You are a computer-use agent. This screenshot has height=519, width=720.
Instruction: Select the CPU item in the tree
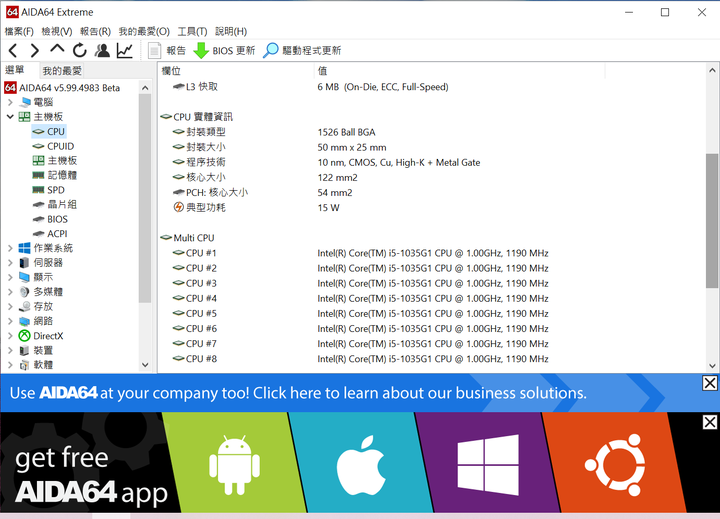(49, 131)
